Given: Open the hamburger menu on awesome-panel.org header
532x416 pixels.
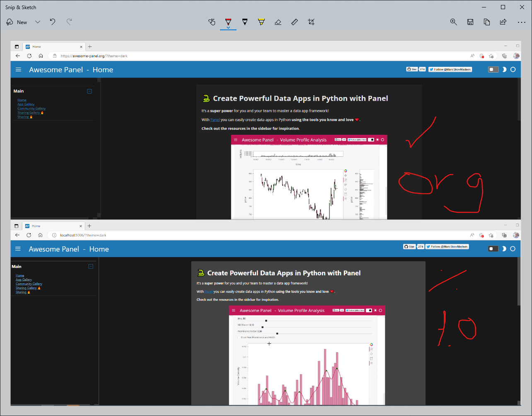Looking at the screenshot, I should click(x=18, y=69).
